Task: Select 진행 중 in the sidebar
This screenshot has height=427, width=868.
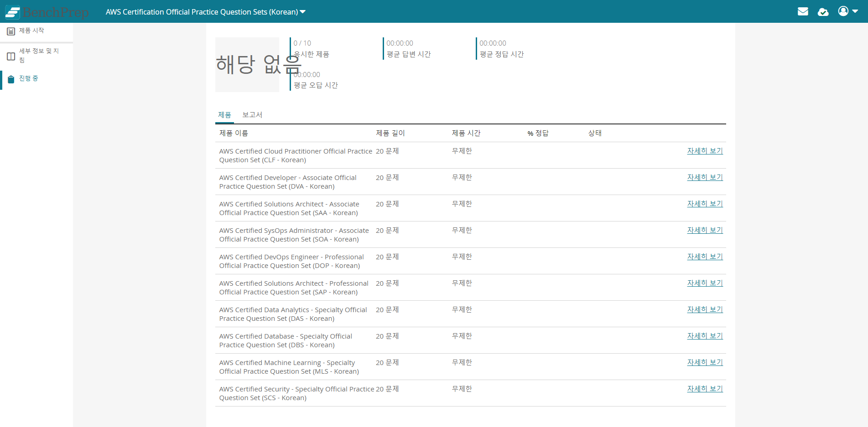Action: coord(28,78)
